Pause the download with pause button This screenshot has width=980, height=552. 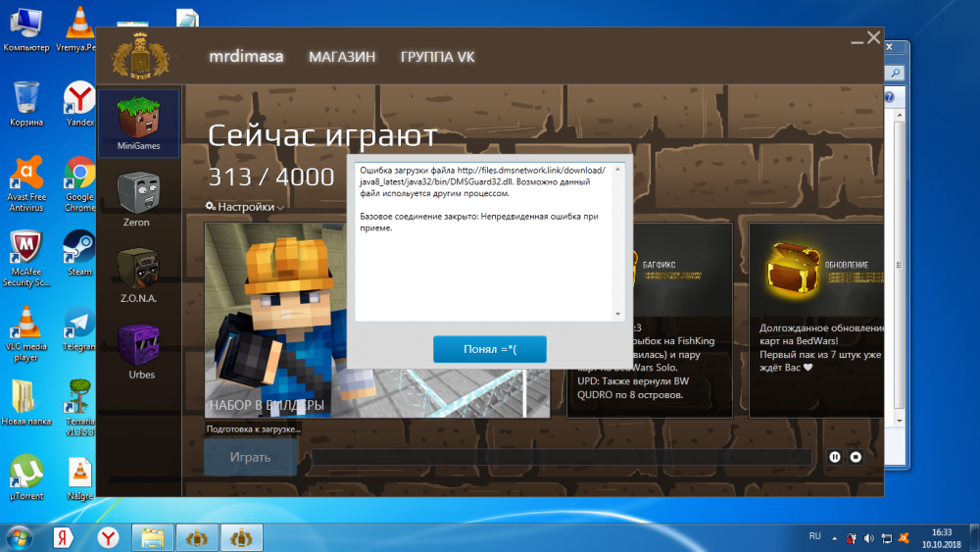click(835, 457)
